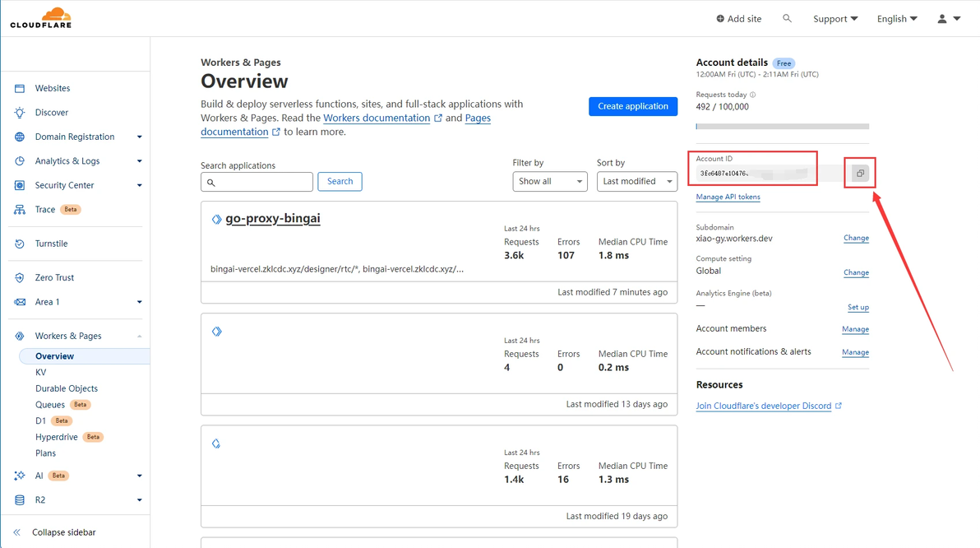
Task: Open the Show all filter dropdown
Action: 550,181
